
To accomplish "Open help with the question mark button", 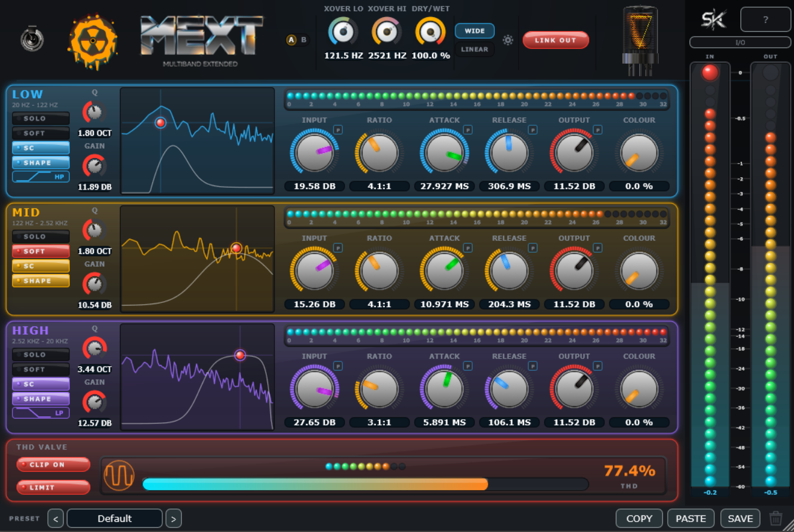I will [x=765, y=19].
